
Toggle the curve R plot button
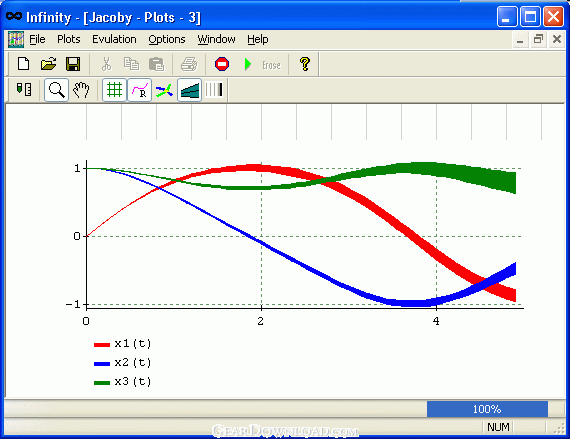pos(140,90)
